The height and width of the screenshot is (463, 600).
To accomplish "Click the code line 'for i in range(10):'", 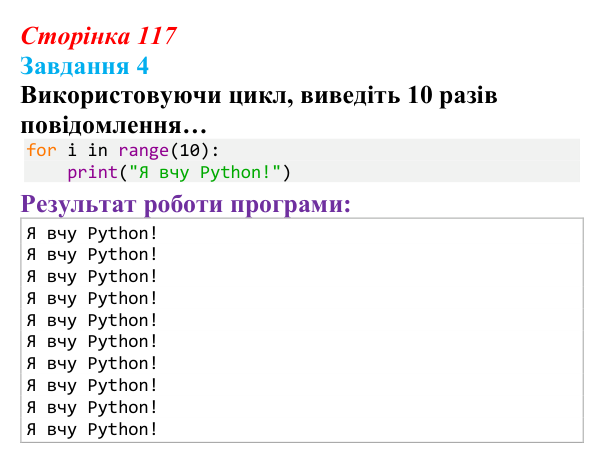I will [122, 150].
